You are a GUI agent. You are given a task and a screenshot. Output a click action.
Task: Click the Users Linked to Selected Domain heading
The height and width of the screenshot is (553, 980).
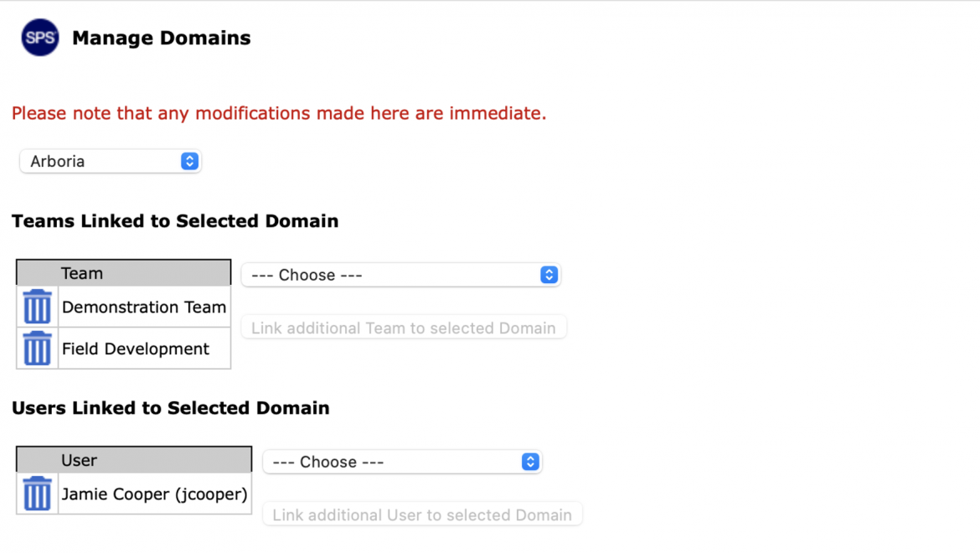(x=171, y=407)
